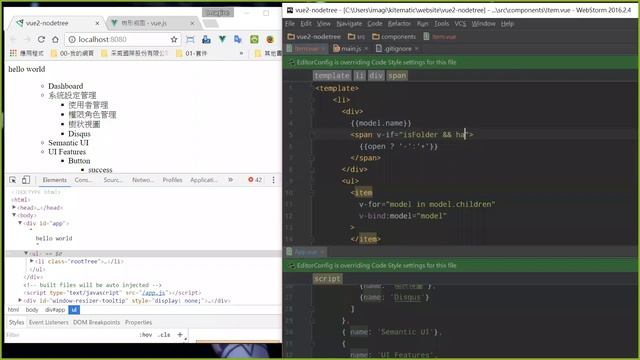Image resolution: width=640 pixels, height=360 pixels.
Task: Click the Disqus item on page
Action: click(79, 134)
